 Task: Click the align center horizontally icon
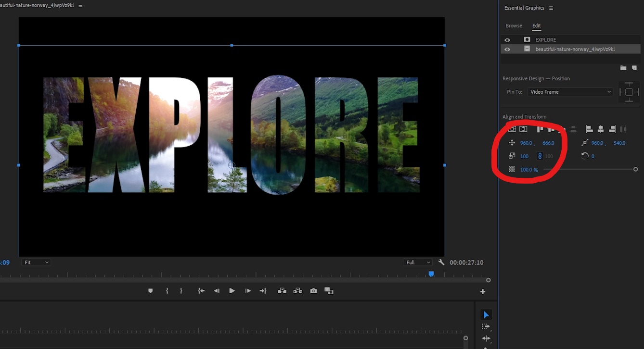pyautogui.click(x=601, y=129)
